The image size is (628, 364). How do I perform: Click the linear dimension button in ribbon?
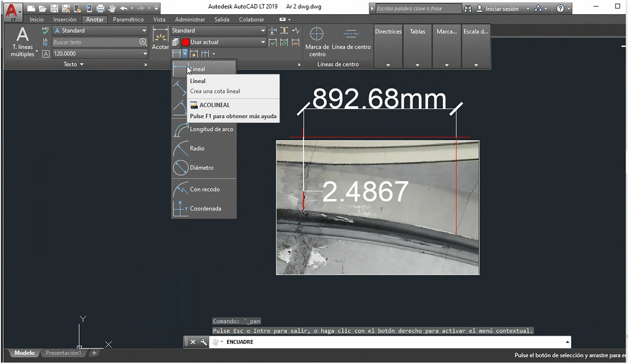pos(177,54)
